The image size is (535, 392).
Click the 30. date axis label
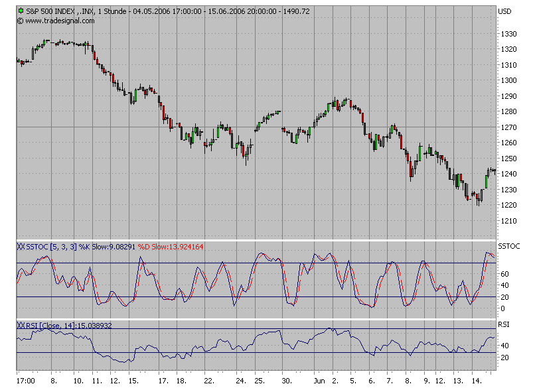point(287,381)
